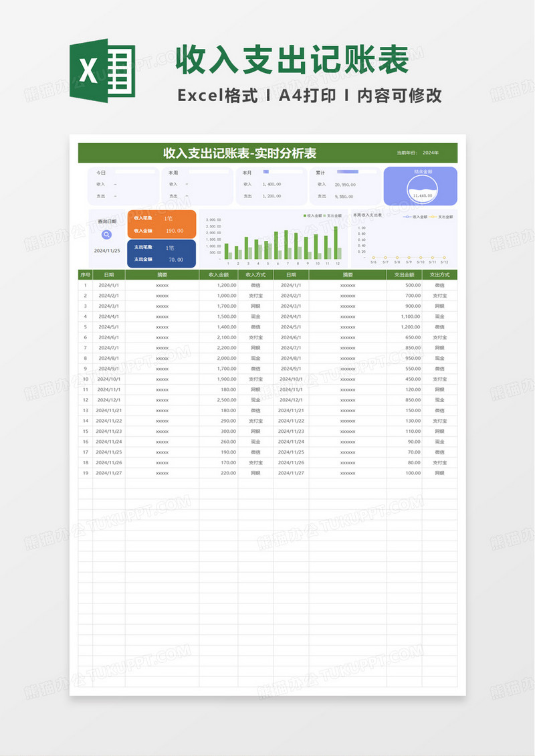
Task: Click income amount 1,900.00 in row 10
Action: point(227,379)
